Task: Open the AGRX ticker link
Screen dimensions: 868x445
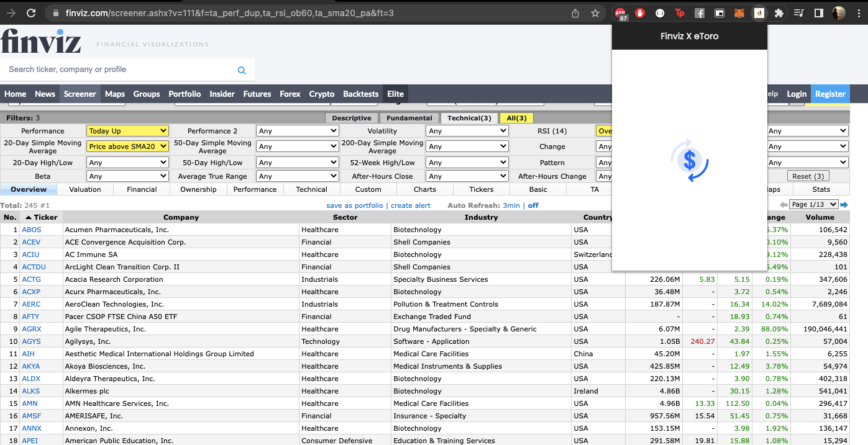Action: [32, 329]
